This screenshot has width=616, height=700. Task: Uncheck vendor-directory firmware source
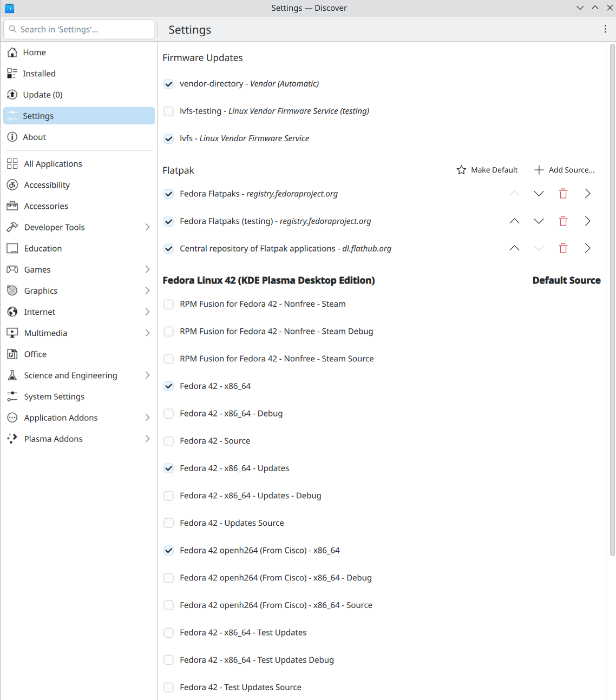169,84
